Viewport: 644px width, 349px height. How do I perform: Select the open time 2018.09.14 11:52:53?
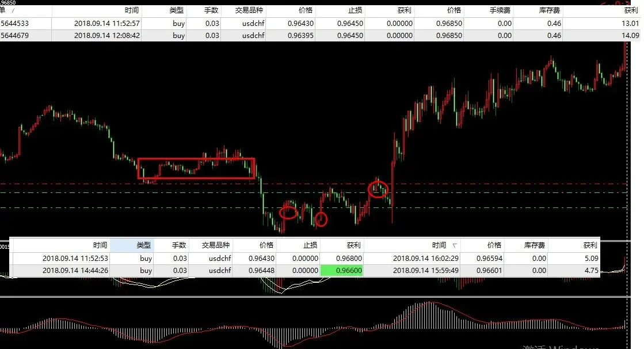point(75,258)
